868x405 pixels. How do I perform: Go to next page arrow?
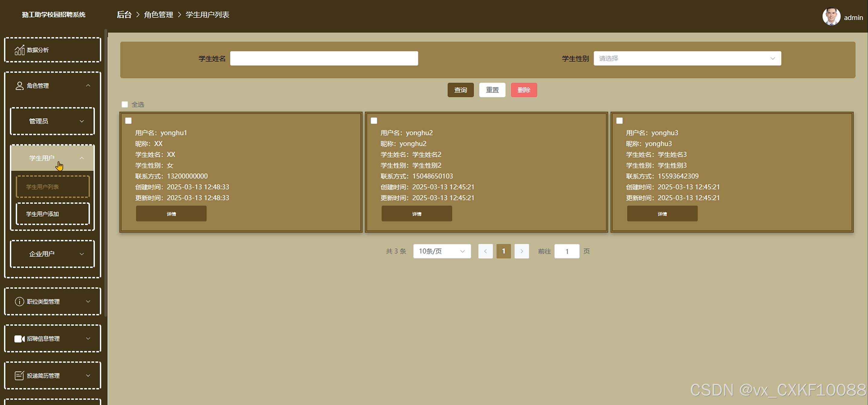(522, 251)
